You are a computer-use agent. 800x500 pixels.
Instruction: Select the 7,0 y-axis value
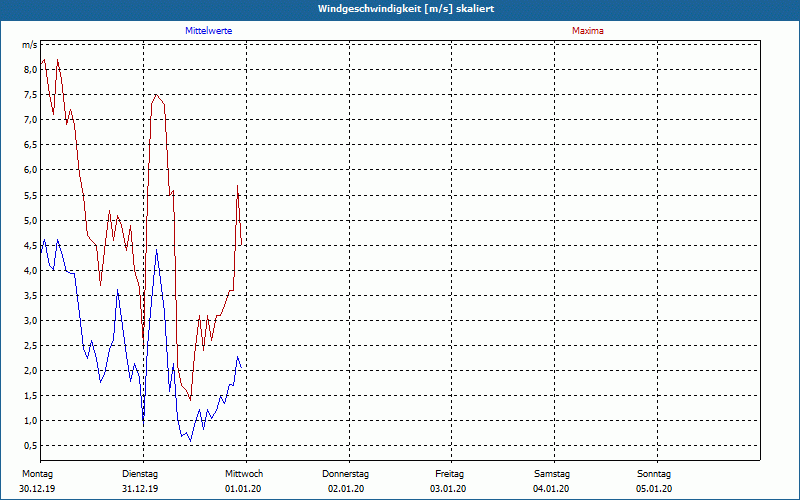[31, 120]
